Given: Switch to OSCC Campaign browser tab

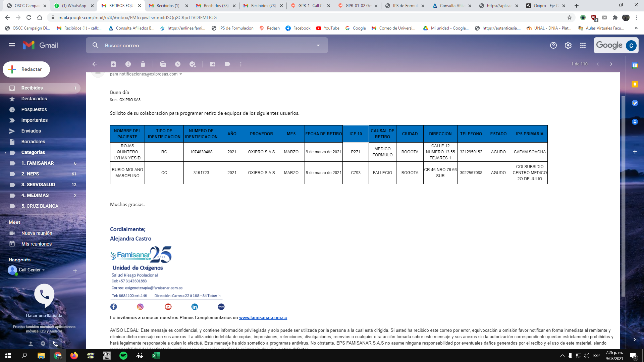Looking at the screenshot, I should (26, 6).
